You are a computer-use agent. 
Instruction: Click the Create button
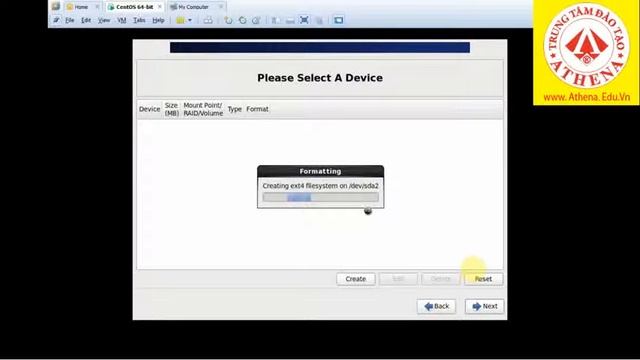356,279
